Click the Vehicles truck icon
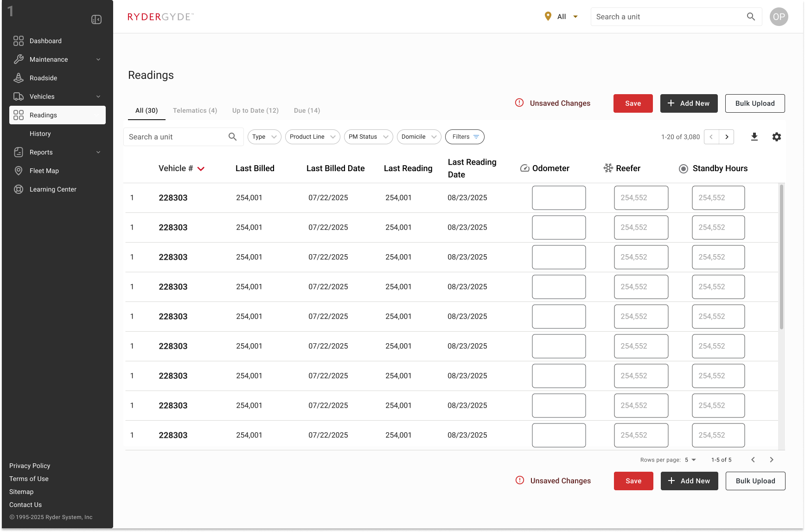The width and height of the screenshot is (805, 532). click(19, 96)
